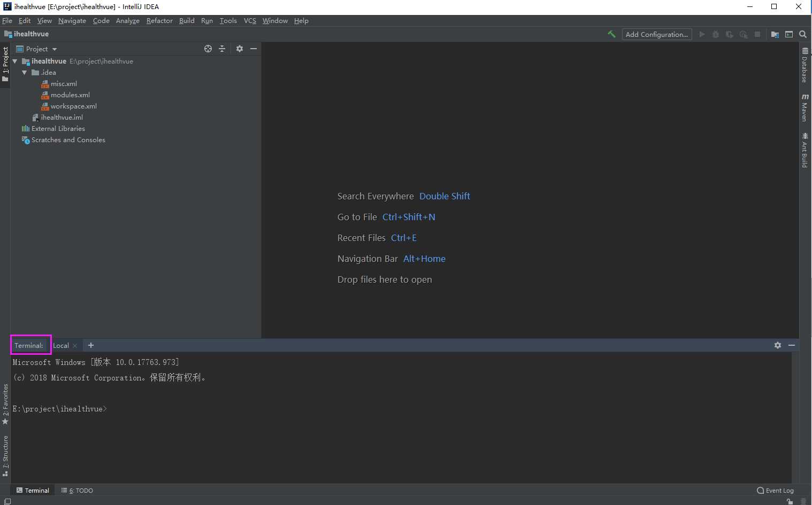Open the Edit menu
Screen dimensions: 812x505
(x=25, y=20)
